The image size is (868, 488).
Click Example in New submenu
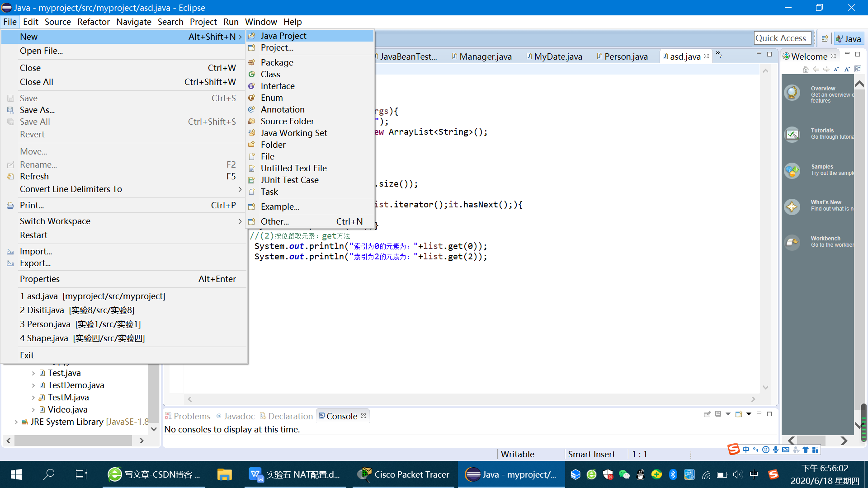click(x=280, y=206)
